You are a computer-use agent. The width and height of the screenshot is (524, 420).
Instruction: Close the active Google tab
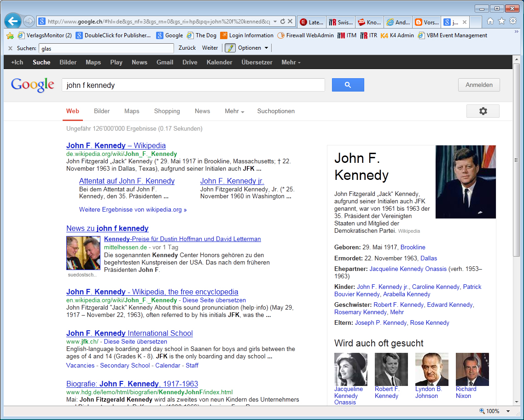pos(465,23)
